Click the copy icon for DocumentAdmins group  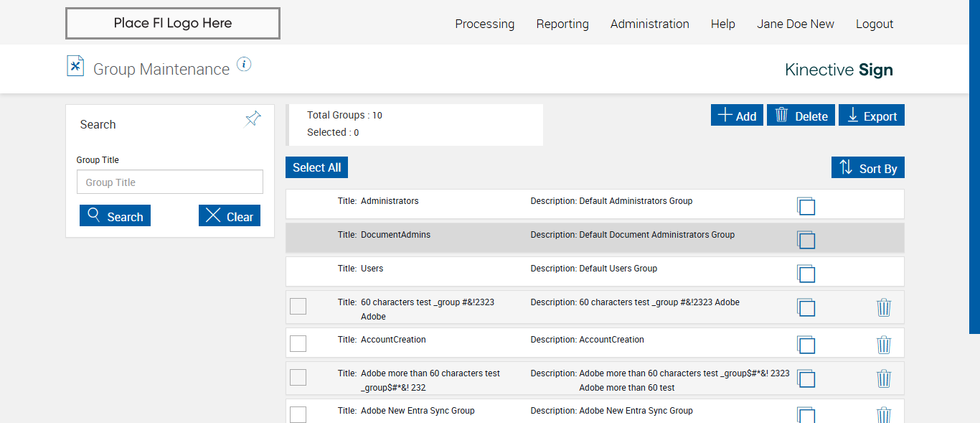click(806, 240)
